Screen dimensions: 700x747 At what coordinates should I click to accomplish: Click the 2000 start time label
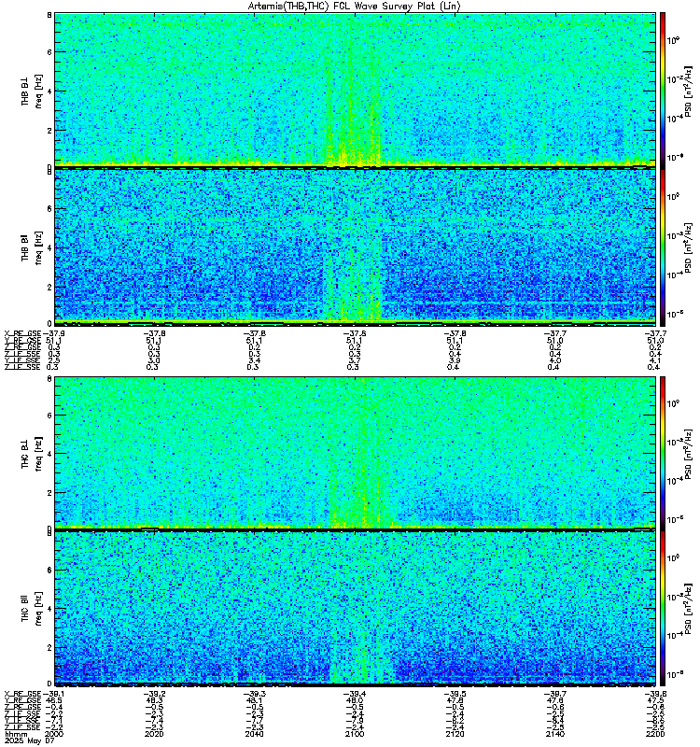click(54, 734)
